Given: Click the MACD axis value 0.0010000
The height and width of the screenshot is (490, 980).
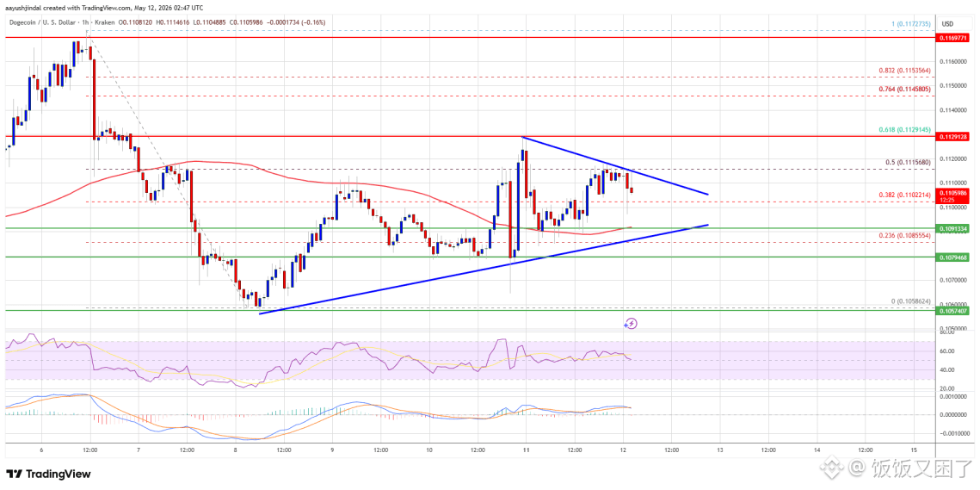Looking at the screenshot, I should point(952,397).
